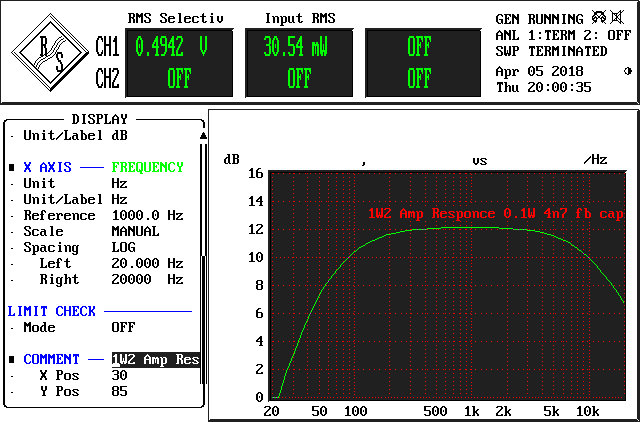
Task: Click the DISPLAY panel vertical scrollbar
Action: 202,263
